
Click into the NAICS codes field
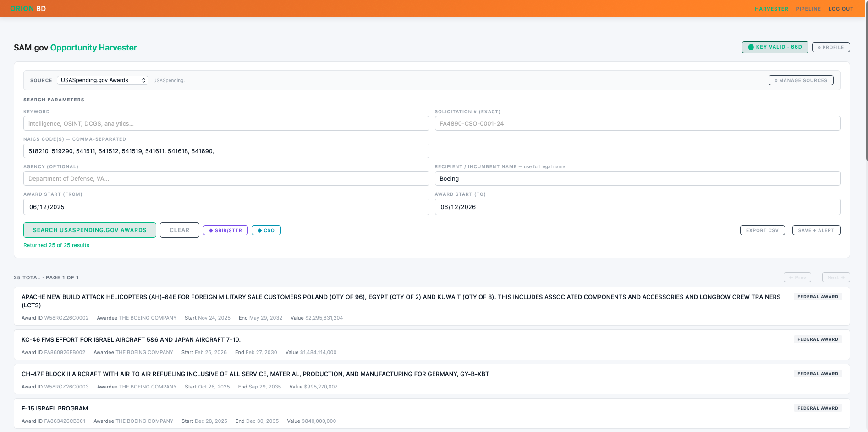click(226, 151)
